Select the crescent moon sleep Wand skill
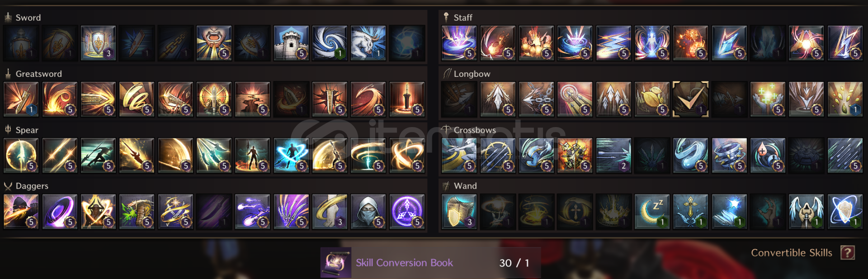The width and height of the screenshot is (868, 279). (652, 212)
